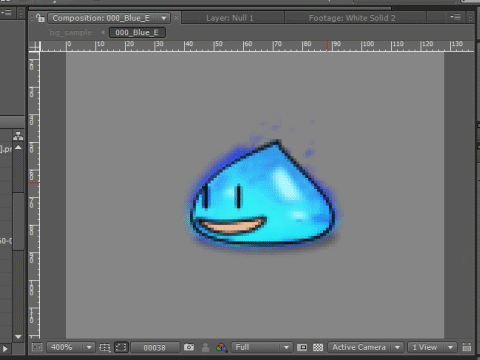Open the show channel RGB circles icon
Image resolution: width=480 pixels, height=360 pixels.
[221, 348]
